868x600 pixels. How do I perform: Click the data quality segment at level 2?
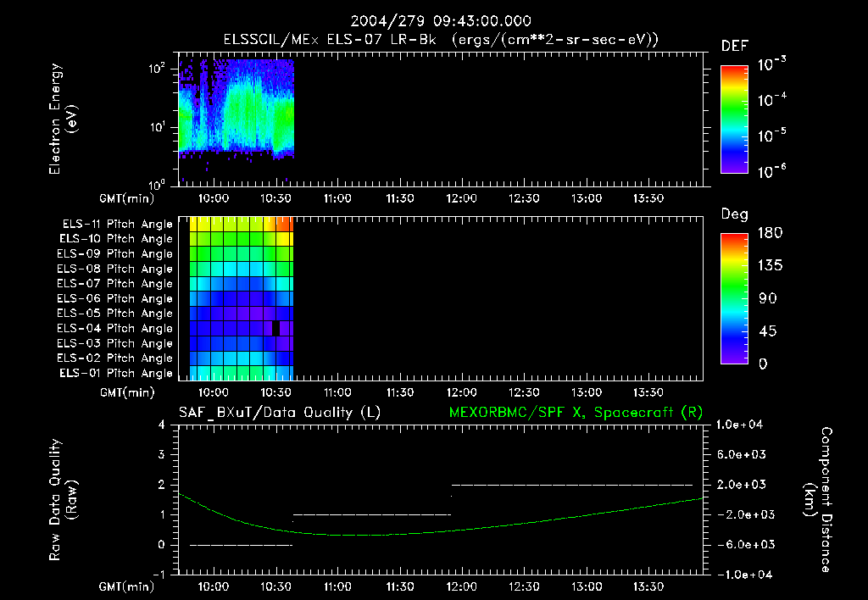[572, 485]
